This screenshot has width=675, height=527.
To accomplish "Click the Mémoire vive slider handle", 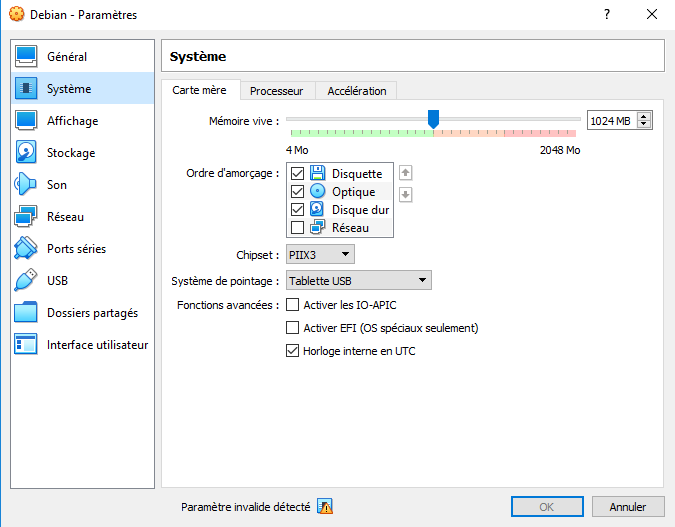I will tap(433, 119).
